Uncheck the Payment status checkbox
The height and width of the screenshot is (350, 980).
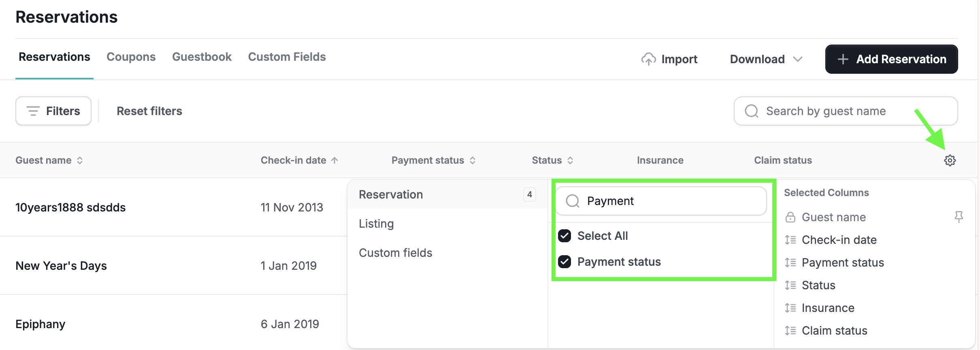tap(565, 262)
